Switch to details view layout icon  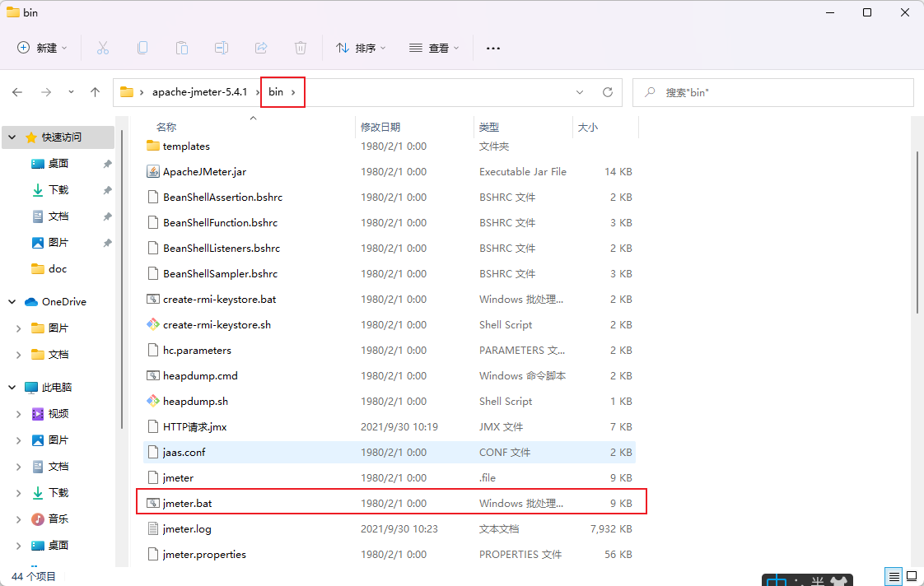coord(894,576)
